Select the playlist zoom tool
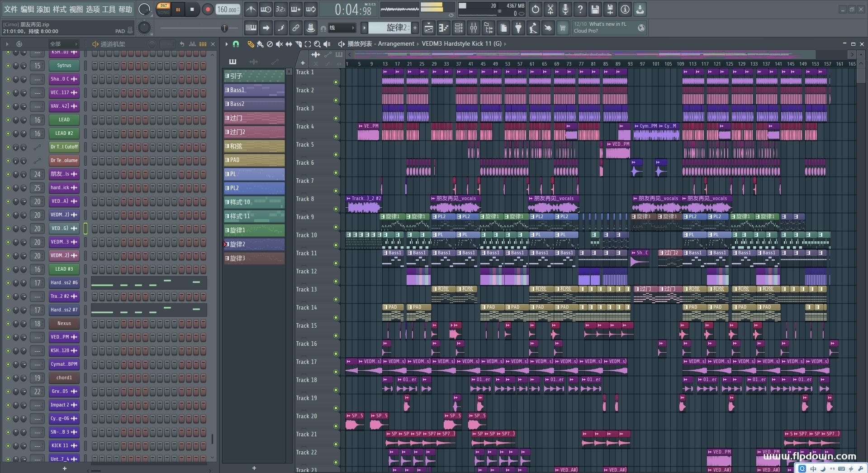868x473 pixels. (x=317, y=44)
